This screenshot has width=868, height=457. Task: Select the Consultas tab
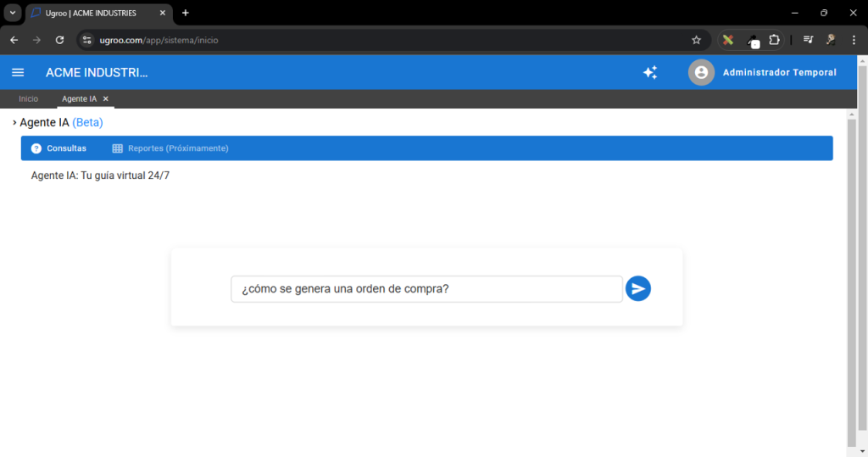point(58,148)
